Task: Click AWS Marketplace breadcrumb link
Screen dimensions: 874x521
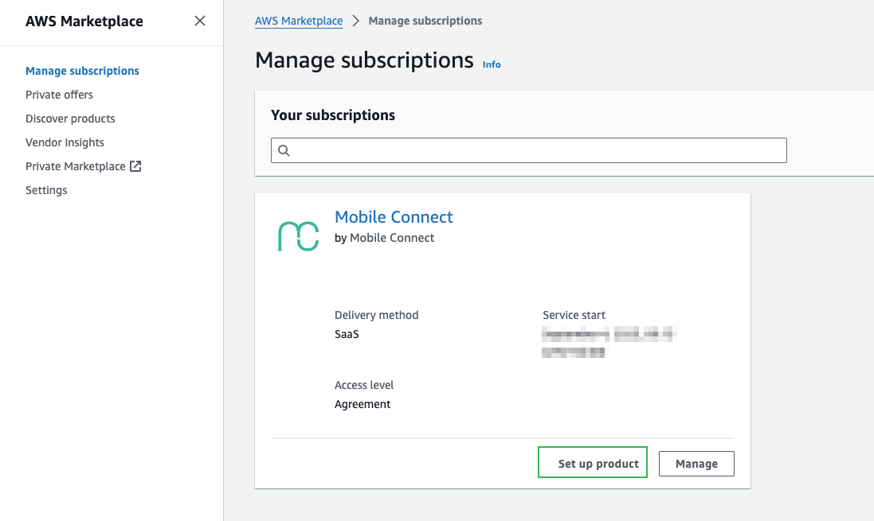Action: point(299,21)
